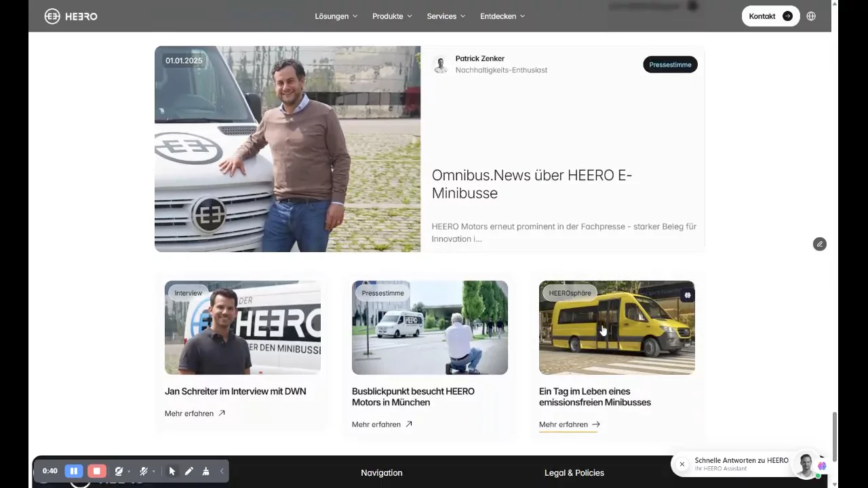This screenshot has height=488, width=868.
Task: Open the featured Omnibus.News article image
Action: coord(288,149)
